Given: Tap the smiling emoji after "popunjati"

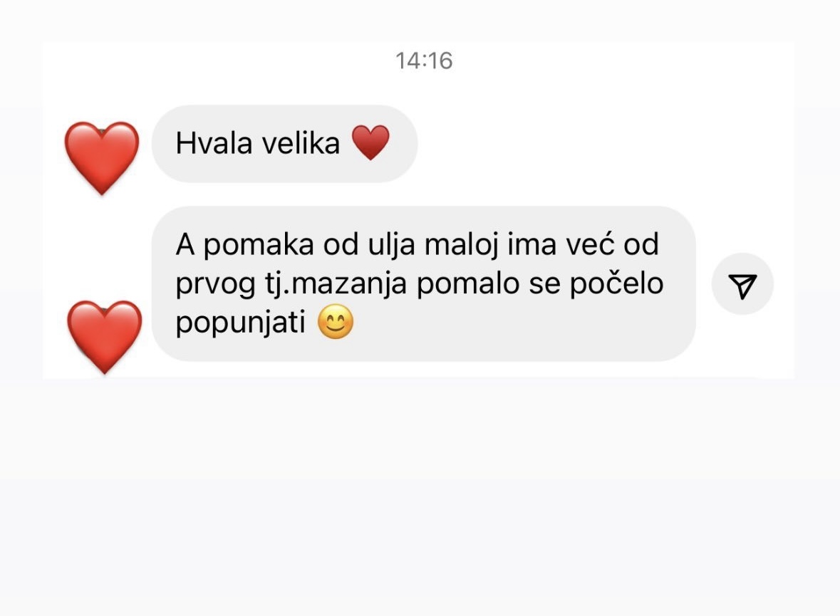Looking at the screenshot, I should [x=336, y=322].
